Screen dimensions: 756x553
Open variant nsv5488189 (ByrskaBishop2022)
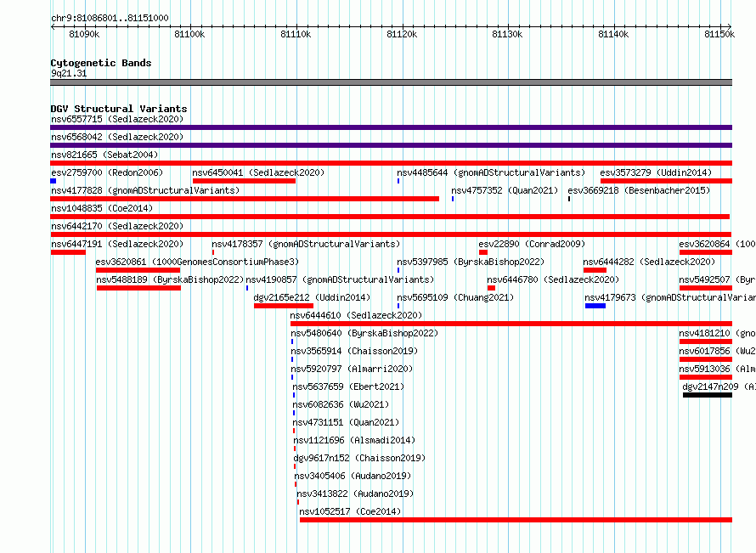coord(170,279)
